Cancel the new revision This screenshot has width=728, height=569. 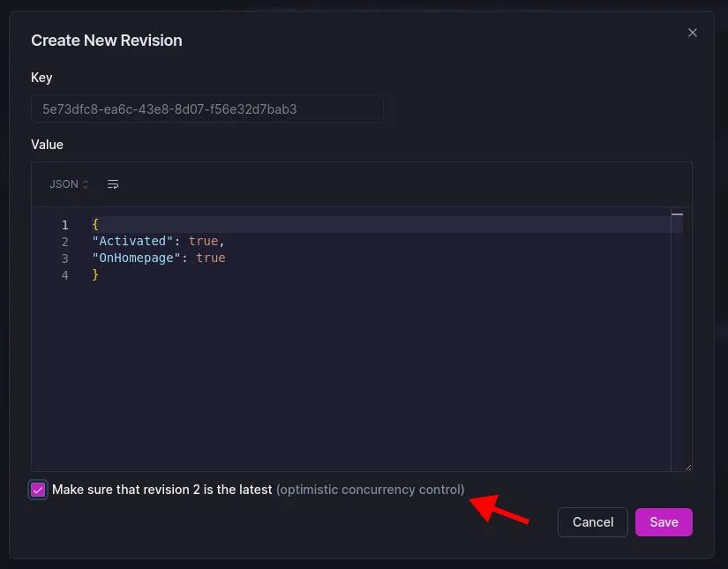(x=592, y=522)
